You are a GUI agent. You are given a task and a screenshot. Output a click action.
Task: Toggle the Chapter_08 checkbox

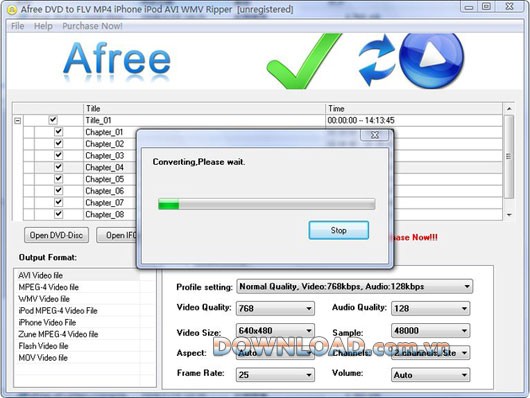(58, 214)
